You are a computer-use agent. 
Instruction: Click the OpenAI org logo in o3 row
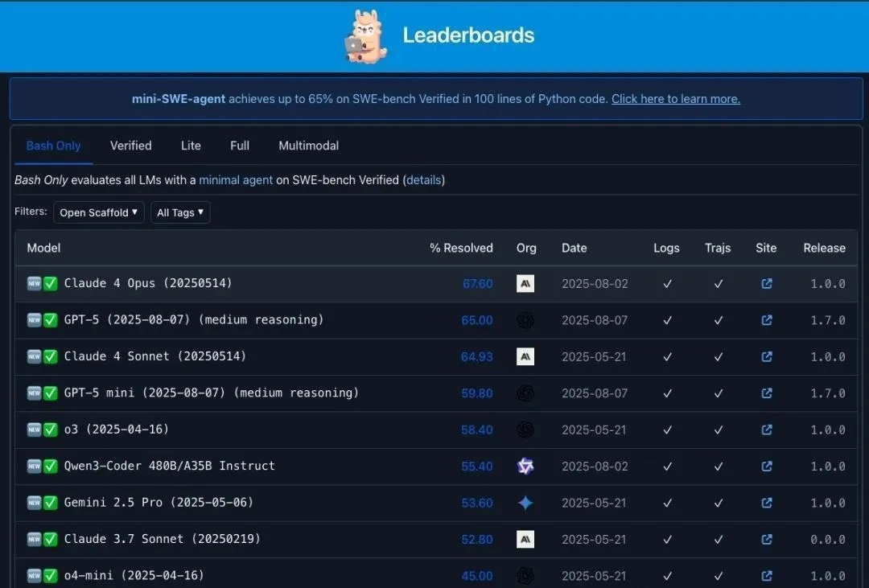525,430
